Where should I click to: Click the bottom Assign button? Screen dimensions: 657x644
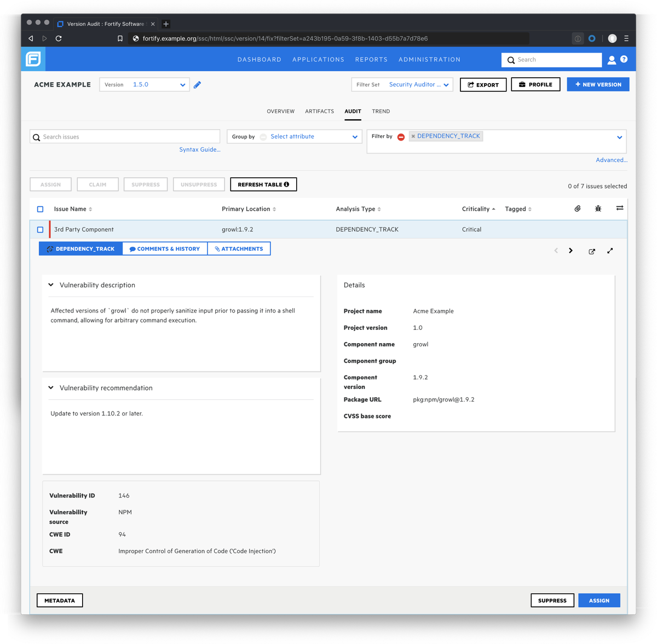pos(599,601)
